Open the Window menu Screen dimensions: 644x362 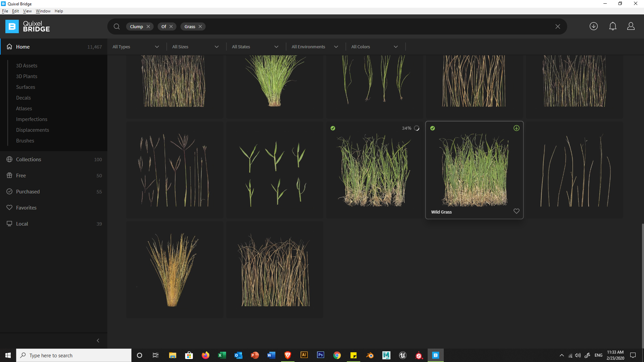(43, 11)
